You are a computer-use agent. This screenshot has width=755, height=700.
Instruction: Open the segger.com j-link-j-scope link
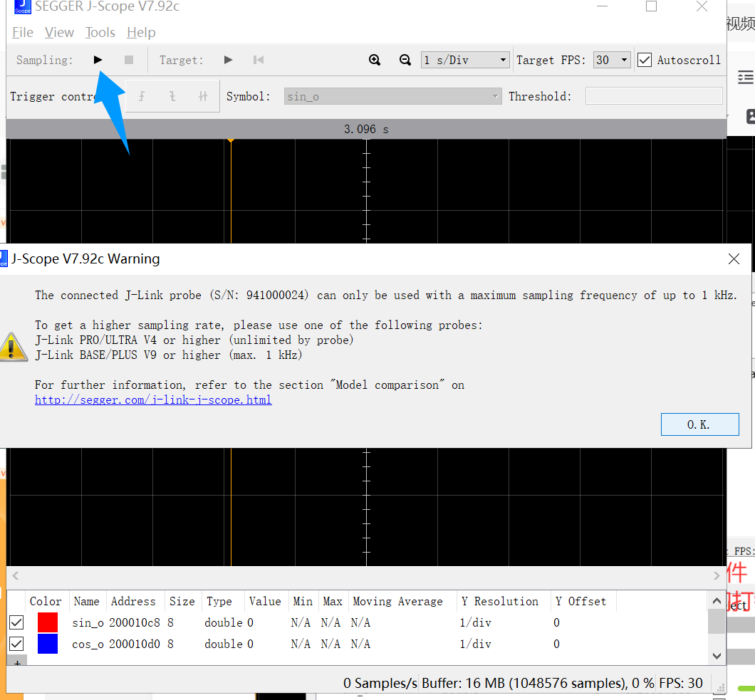click(153, 399)
